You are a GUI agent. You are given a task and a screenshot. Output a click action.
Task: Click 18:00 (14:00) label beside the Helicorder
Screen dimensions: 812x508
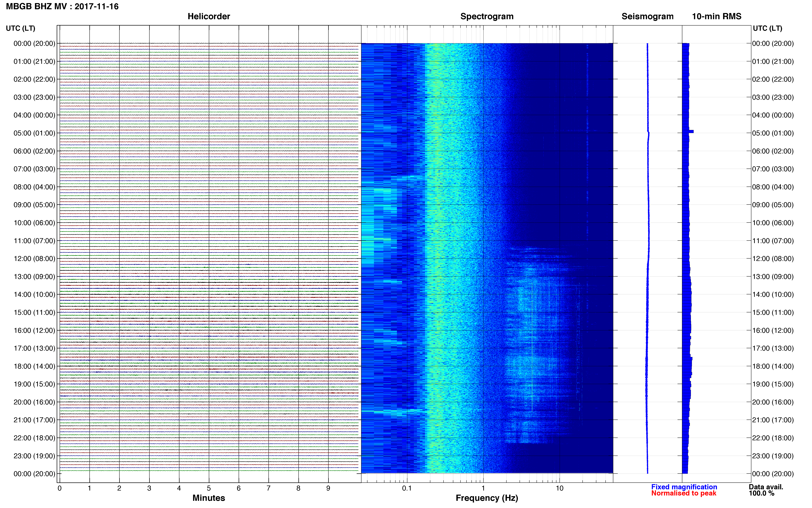click(x=34, y=366)
